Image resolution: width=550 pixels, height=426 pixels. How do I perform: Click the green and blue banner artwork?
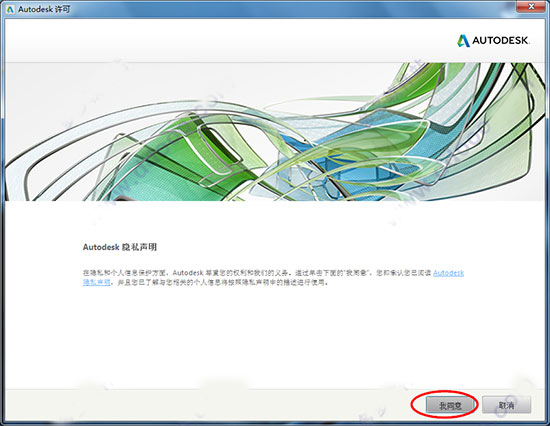click(275, 132)
